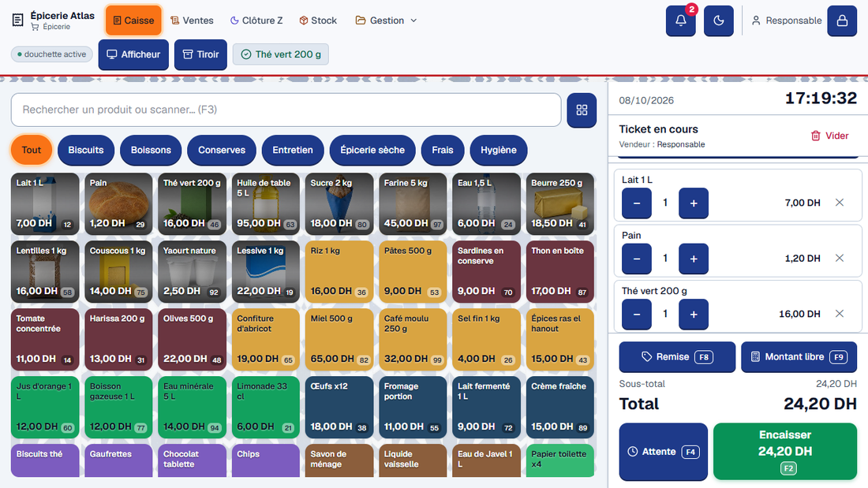
Task: Add Lentilles 1 kg product tile
Action: coord(45,272)
